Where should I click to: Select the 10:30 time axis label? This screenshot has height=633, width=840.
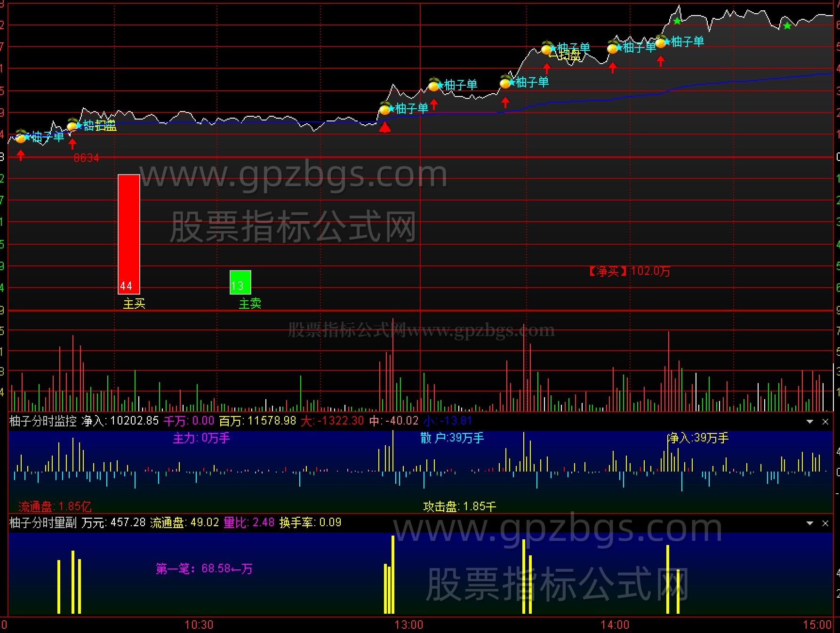199,625
